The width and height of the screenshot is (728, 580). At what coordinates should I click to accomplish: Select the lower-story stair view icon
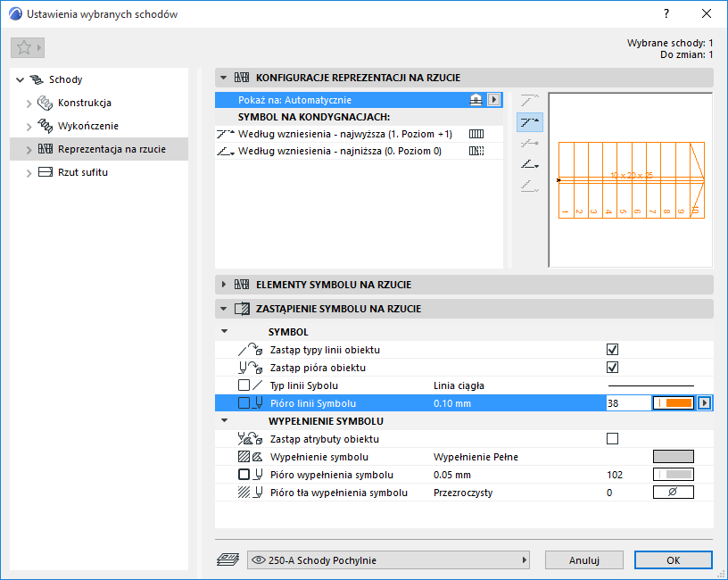tap(530, 164)
